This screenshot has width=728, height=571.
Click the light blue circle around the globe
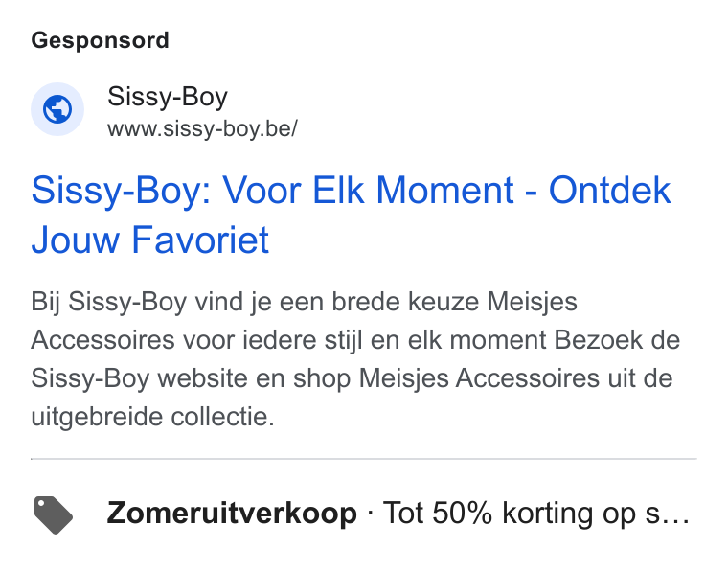coord(57,109)
